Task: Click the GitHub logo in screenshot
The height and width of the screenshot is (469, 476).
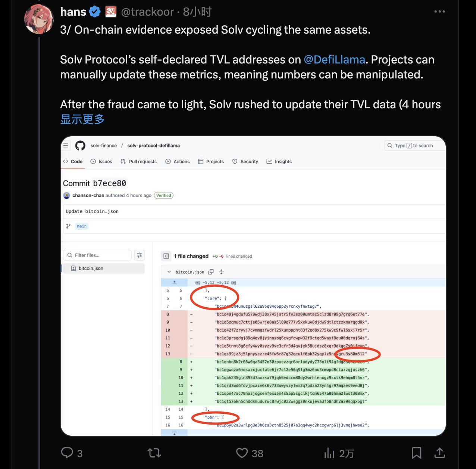Action: (x=80, y=146)
